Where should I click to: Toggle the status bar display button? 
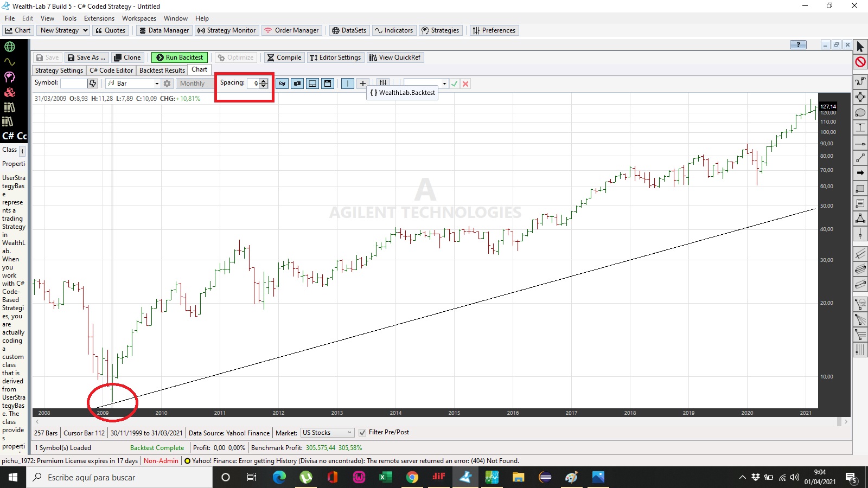pyautogui.click(x=312, y=84)
